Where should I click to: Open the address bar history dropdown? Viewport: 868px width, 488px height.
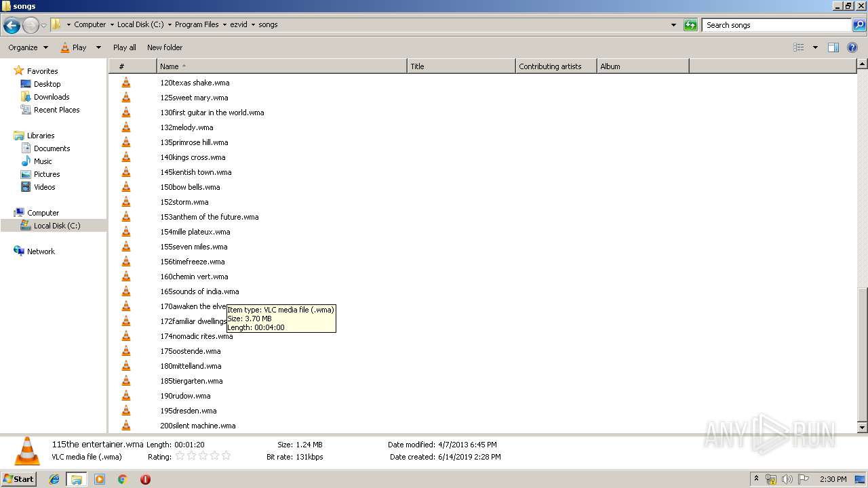[673, 25]
